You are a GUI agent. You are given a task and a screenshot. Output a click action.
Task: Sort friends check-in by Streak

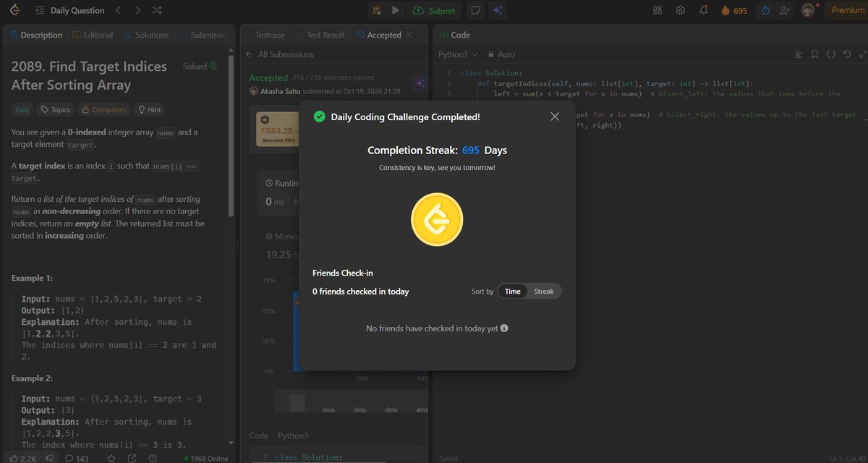[544, 292]
